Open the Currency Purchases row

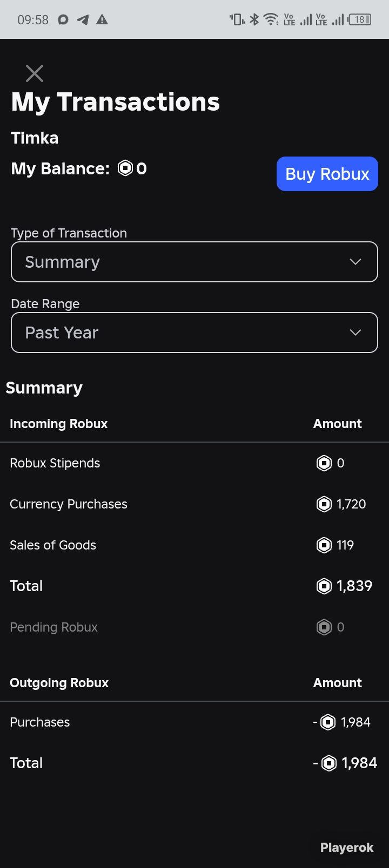[x=194, y=504]
